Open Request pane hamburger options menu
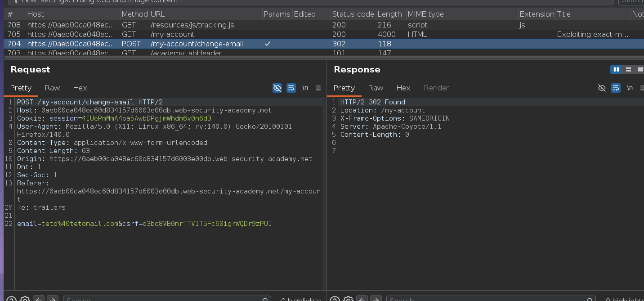Viewport: 644px width, 301px height. [x=318, y=88]
